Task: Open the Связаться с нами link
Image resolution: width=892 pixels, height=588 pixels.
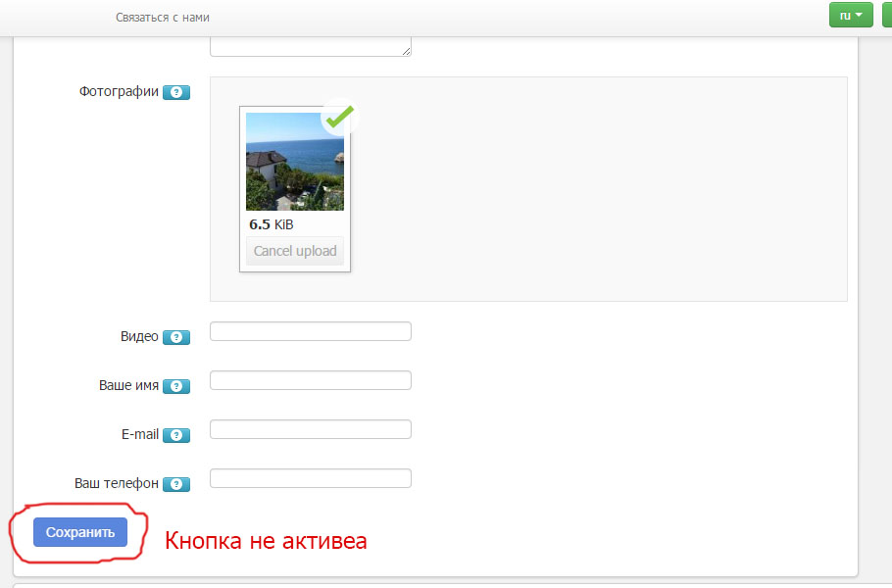Action: pyautogui.click(x=163, y=18)
